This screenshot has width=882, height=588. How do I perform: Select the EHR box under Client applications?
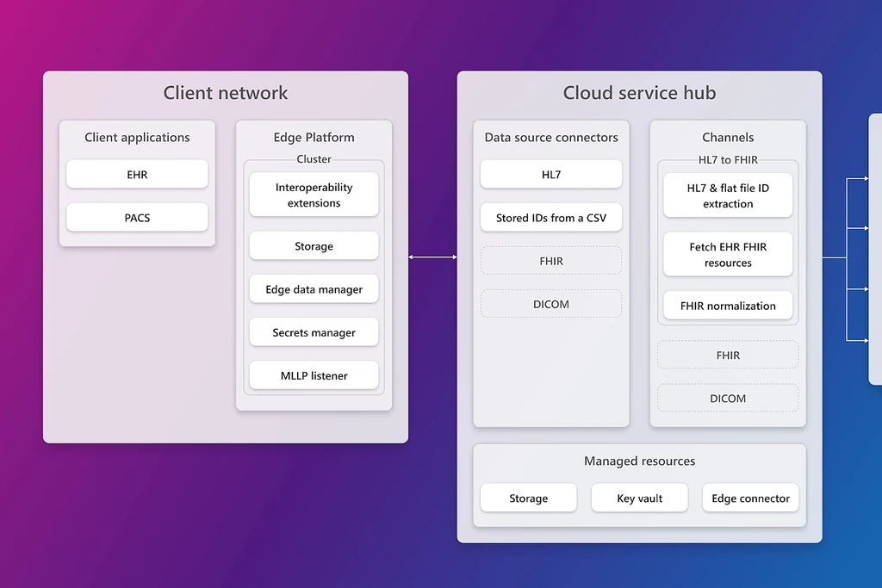(137, 174)
